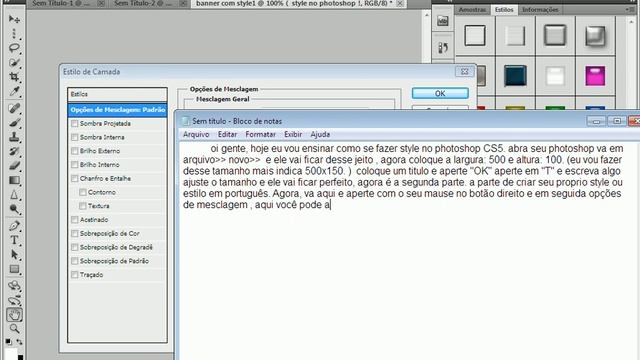Screen dimensions: 640x360
Task: Select the Quick Selection tool
Action: coord(14,62)
